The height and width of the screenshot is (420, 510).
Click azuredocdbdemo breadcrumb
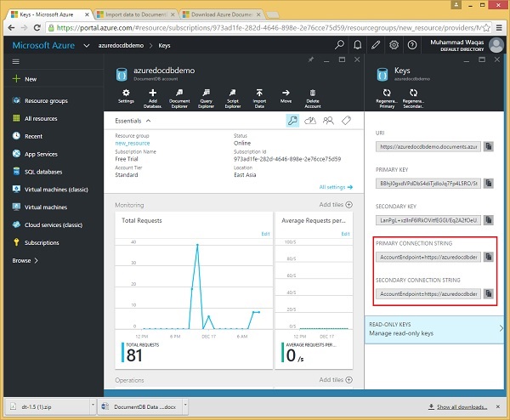click(121, 46)
